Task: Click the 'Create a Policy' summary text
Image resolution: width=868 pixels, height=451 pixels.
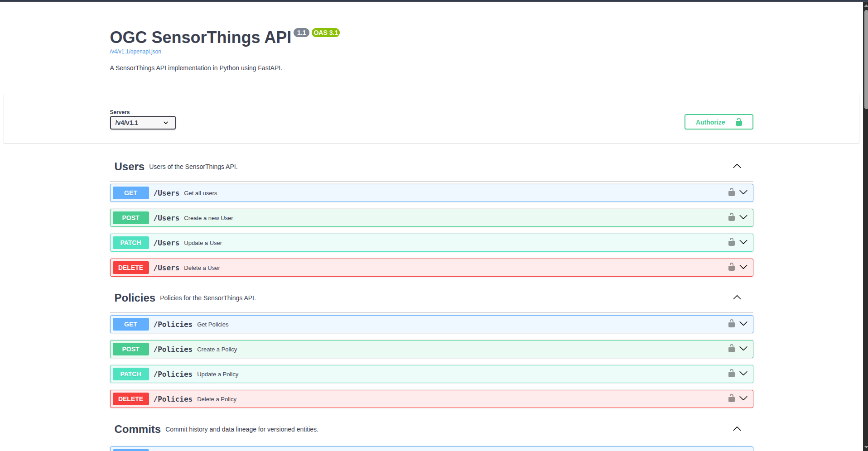Action: tap(217, 350)
